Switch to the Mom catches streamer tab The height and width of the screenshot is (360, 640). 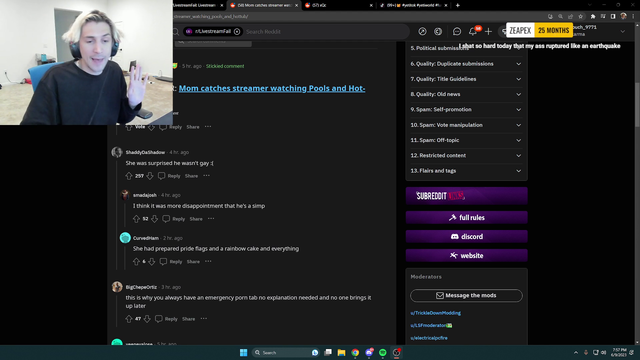point(263,5)
